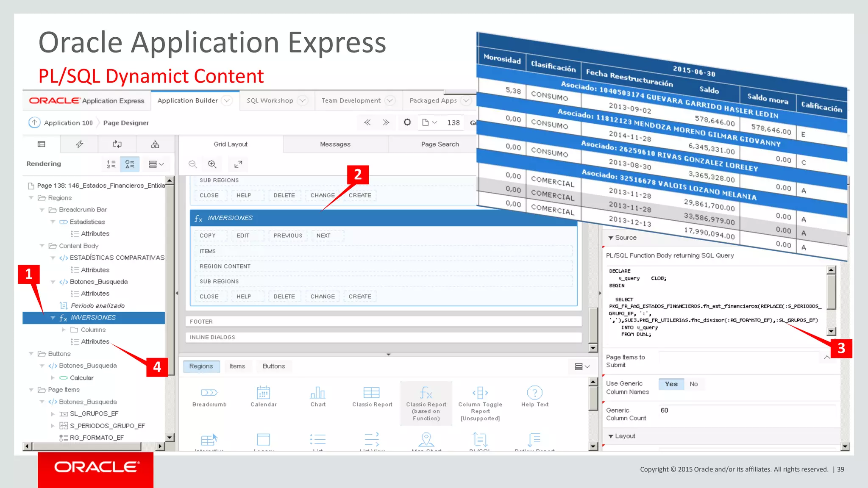This screenshot has height=488, width=868.
Task: Select the S_PERIODOS_GRUPO_EF page item
Action: [107, 426]
